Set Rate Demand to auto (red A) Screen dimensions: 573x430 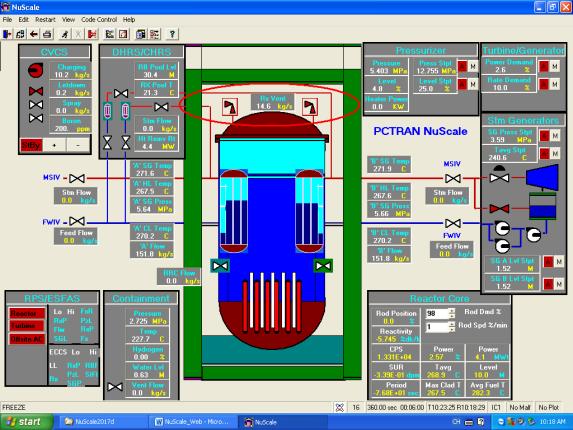click(x=544, y=84)
